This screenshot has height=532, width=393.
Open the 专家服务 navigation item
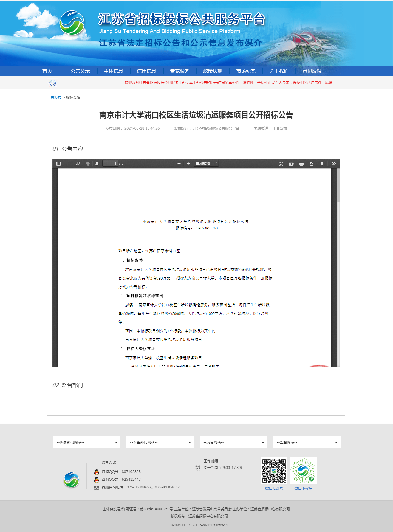pos(180,71)
